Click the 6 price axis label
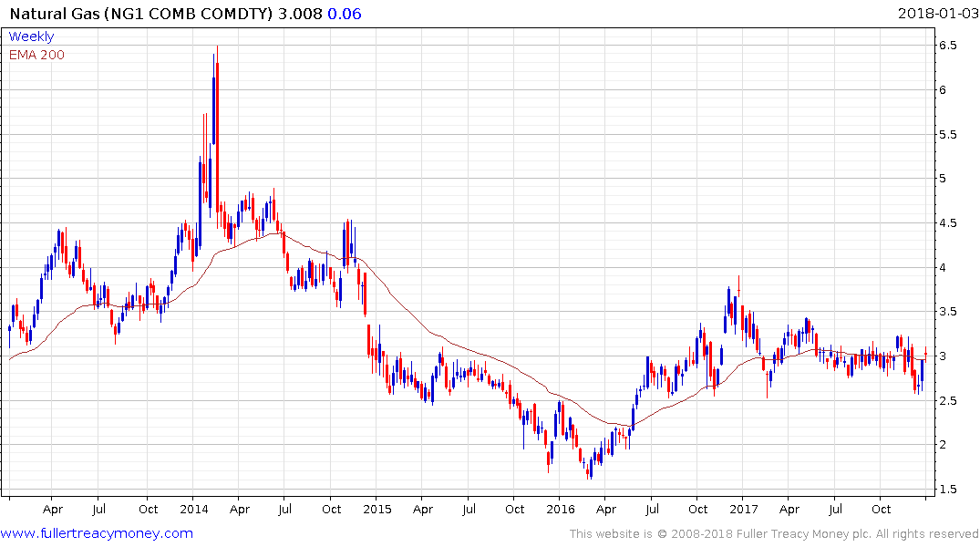The image size is (980, 547). click(943, 90)
